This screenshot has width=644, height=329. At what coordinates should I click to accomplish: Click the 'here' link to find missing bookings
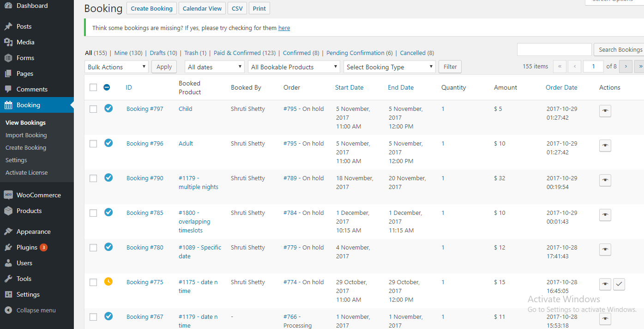click(x=284, y=28)
